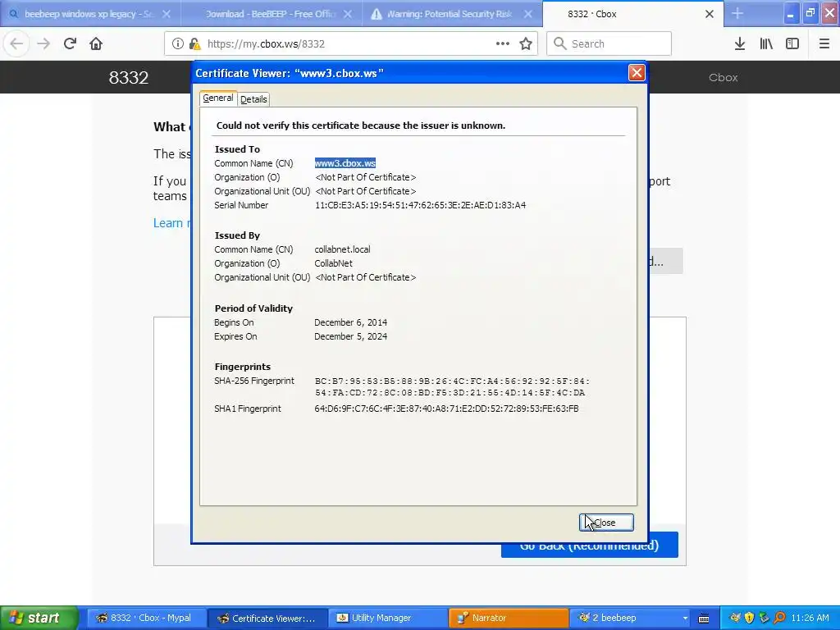Open the Windows Start menu
Image resolution: width=840 pixels, height=630 pixels.
[39, 619]
